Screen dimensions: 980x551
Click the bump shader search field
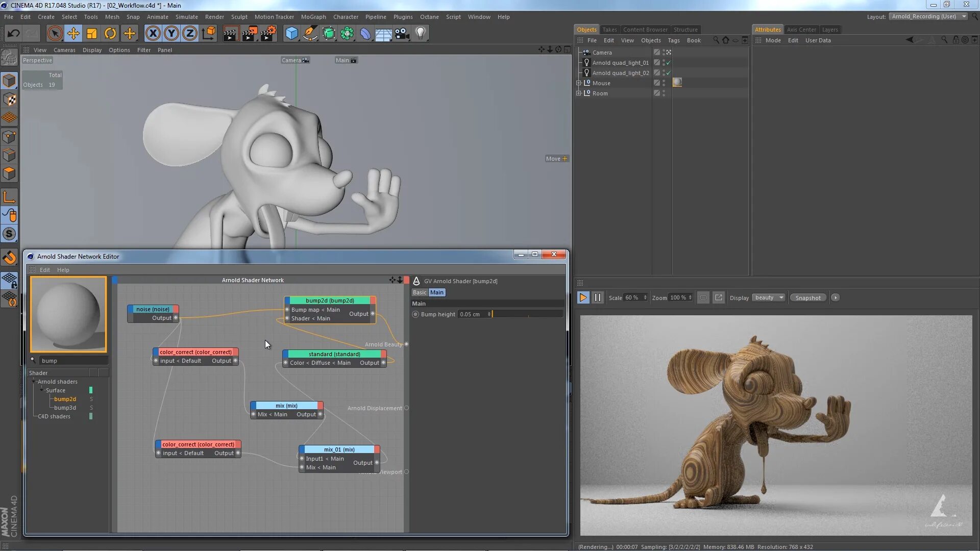coord(73,361)
